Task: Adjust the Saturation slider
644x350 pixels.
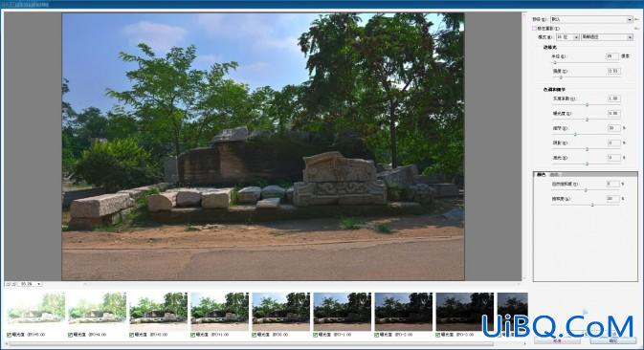Action: pos(592,205)
